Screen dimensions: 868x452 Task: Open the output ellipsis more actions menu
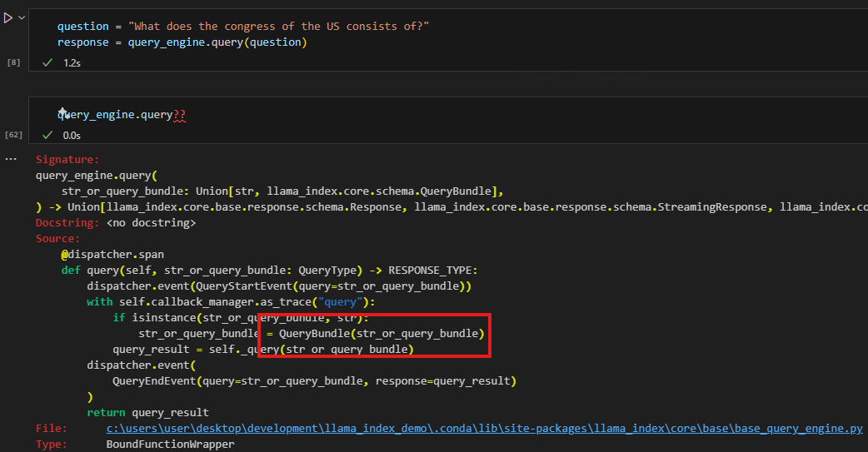click(11, 158)
